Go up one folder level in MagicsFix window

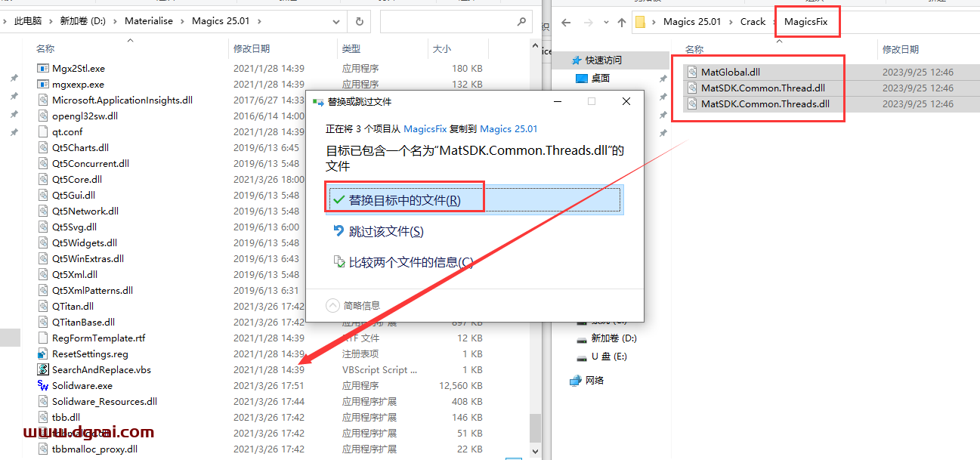pos(622,23)
